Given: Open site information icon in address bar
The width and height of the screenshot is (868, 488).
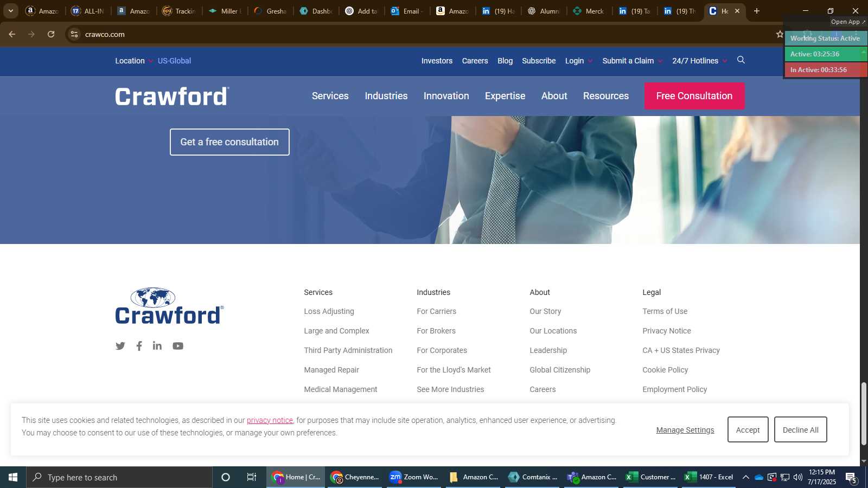Looking at the screenshot, I should coord(74,34).
